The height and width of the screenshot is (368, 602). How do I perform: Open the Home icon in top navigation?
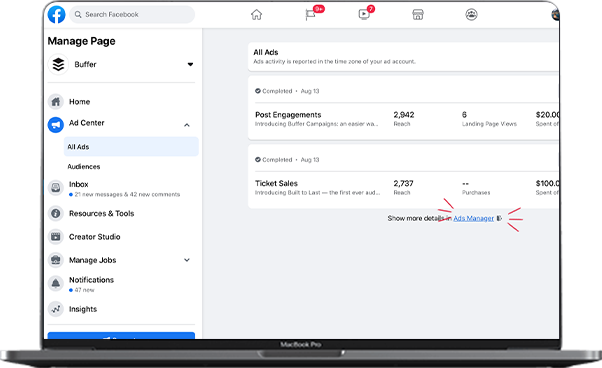[256, 15]
